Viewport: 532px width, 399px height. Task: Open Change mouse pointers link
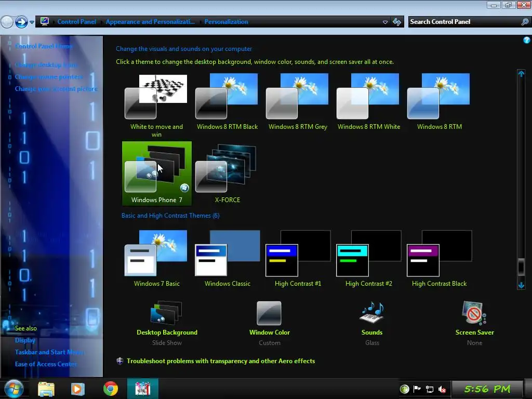tap(49, 77)
